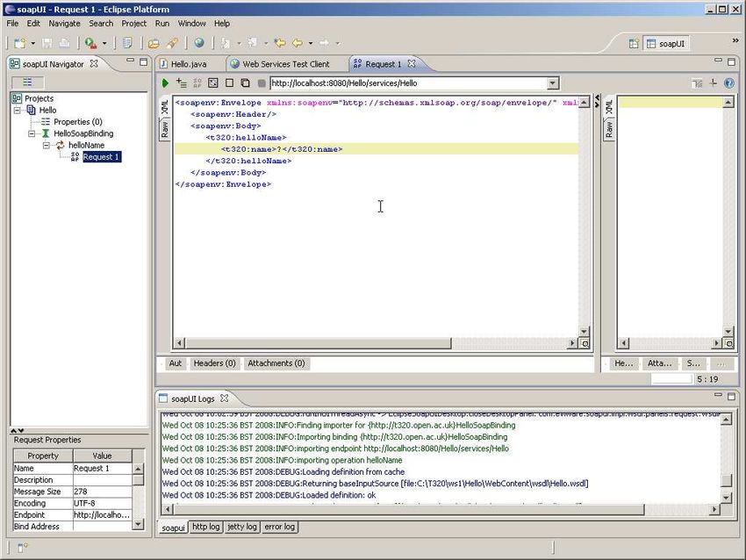The height and width of the screenshot is (560, 746).
Task: Open the New wizard dropdown arrow
Action: (x=32, y=43)
